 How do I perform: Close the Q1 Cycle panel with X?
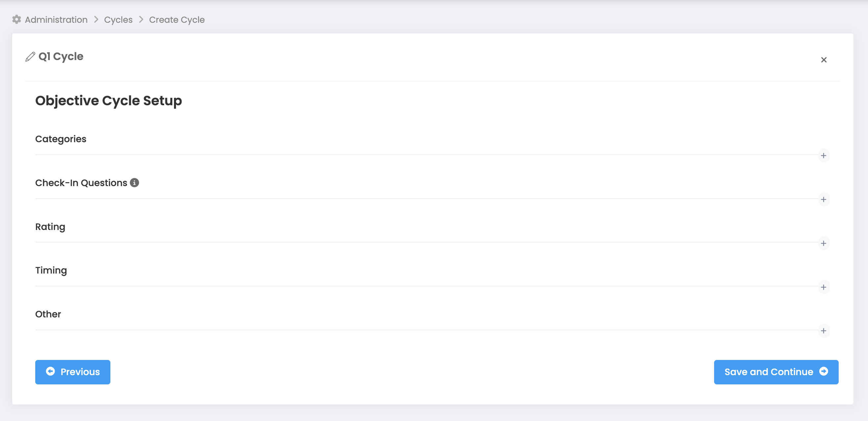tap(824, 60)
